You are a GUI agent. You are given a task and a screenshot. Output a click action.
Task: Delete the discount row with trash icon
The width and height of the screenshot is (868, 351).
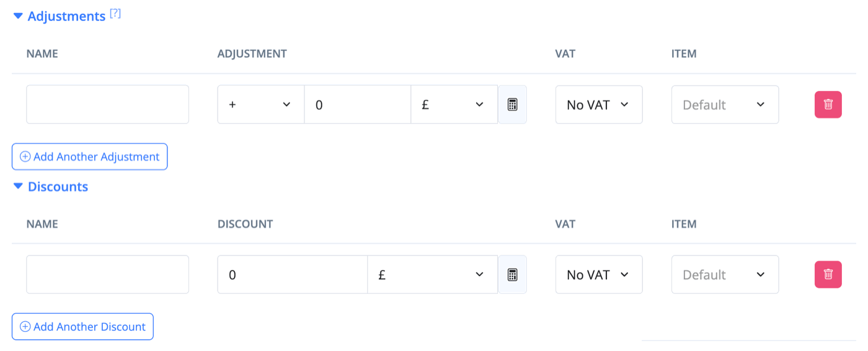[828, 274]
